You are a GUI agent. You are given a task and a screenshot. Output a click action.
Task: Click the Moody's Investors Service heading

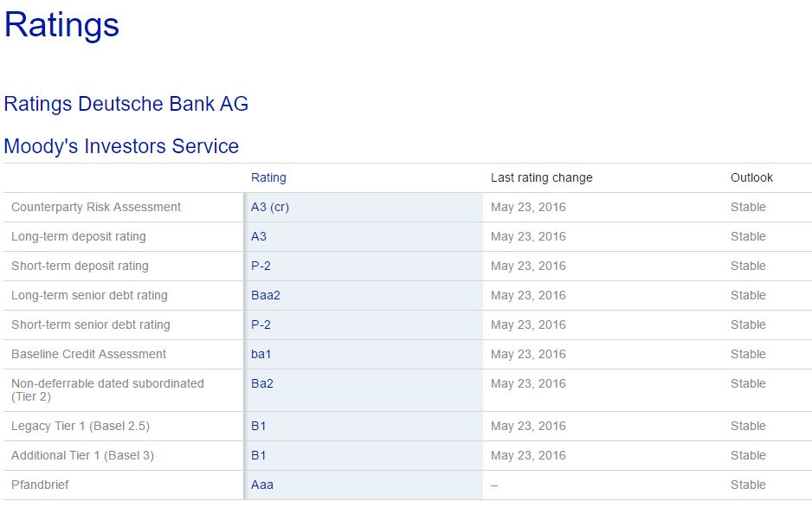(x=121, y=146)
